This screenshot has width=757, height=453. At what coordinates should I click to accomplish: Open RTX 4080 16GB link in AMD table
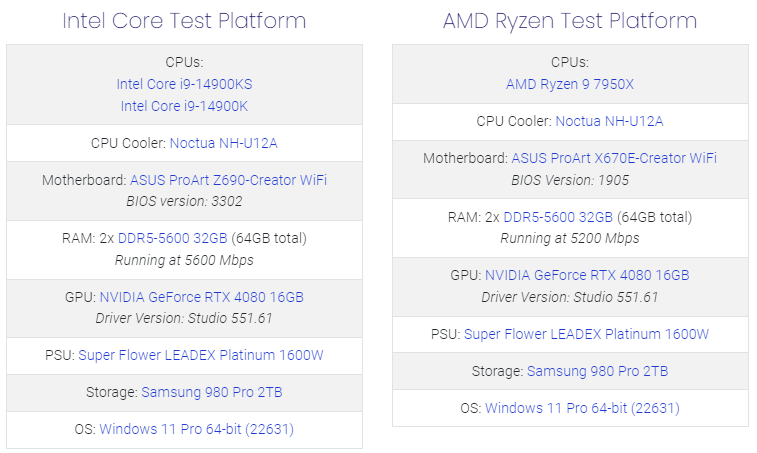(587, 275)
